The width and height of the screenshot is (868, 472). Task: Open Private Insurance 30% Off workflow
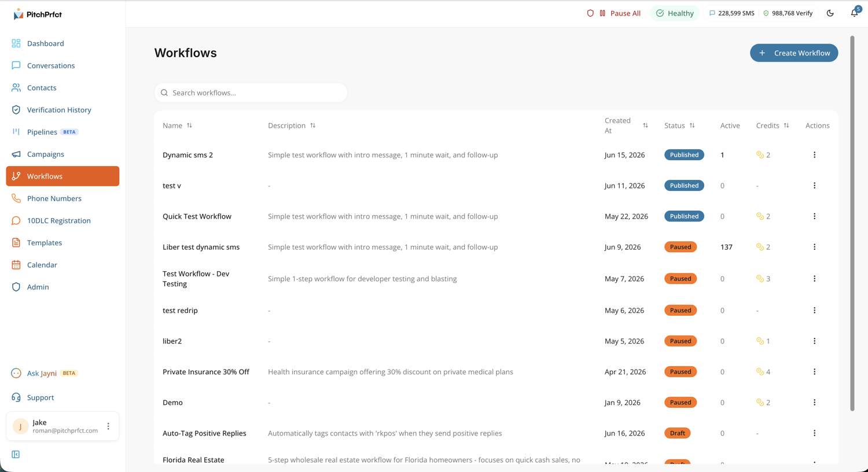[x=206, y=372]
